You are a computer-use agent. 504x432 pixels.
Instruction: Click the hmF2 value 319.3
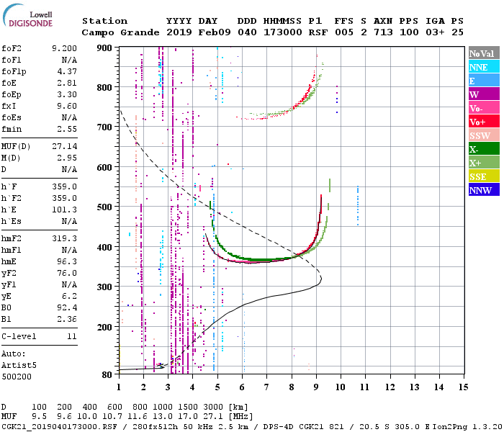click(x=65, y=238)
